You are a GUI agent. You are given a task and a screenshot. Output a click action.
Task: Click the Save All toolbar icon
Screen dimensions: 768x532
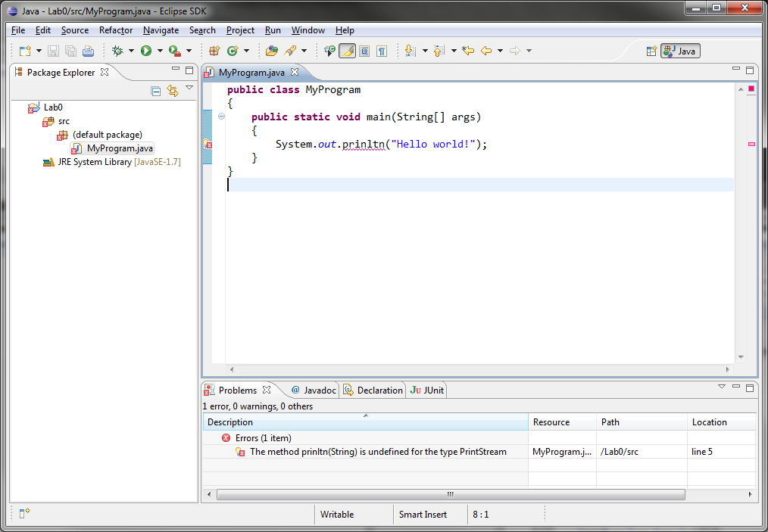pyautogui.click(x=70, y=51)
